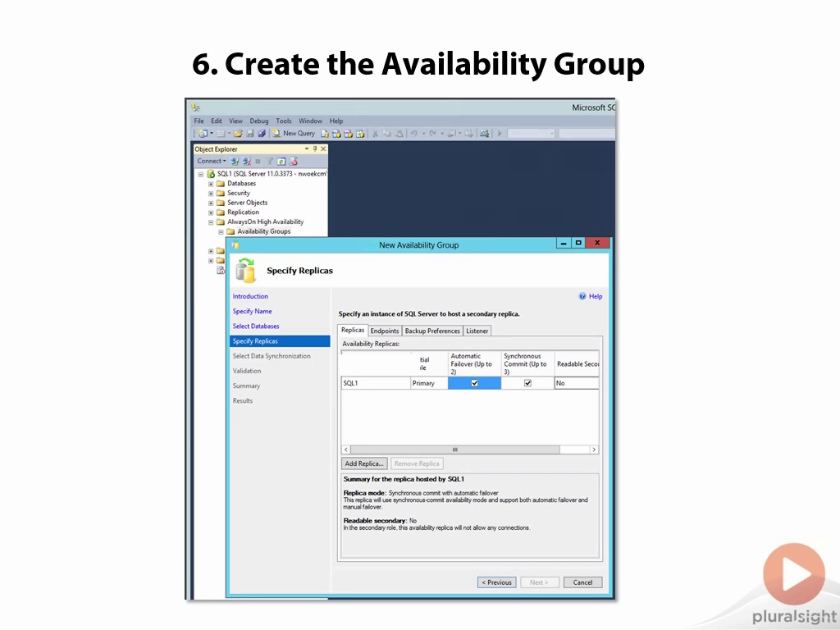Switch to the Backup Preferences tab
The image size is (840, 630).
point(432,331)
